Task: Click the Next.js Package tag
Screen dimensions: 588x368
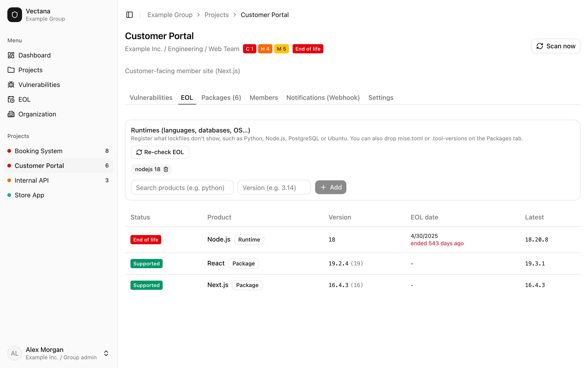Action: (x=247, y=285)
